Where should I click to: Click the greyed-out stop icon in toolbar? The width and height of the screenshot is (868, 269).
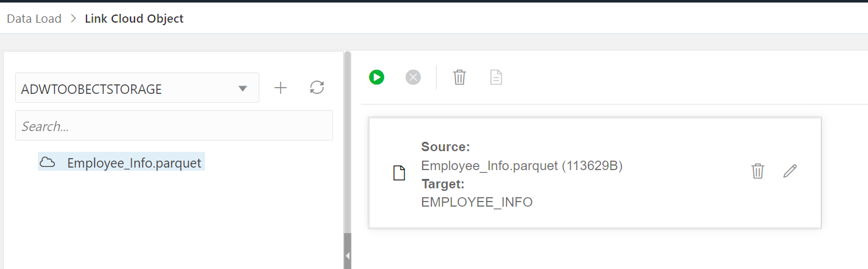coord(413,77)
